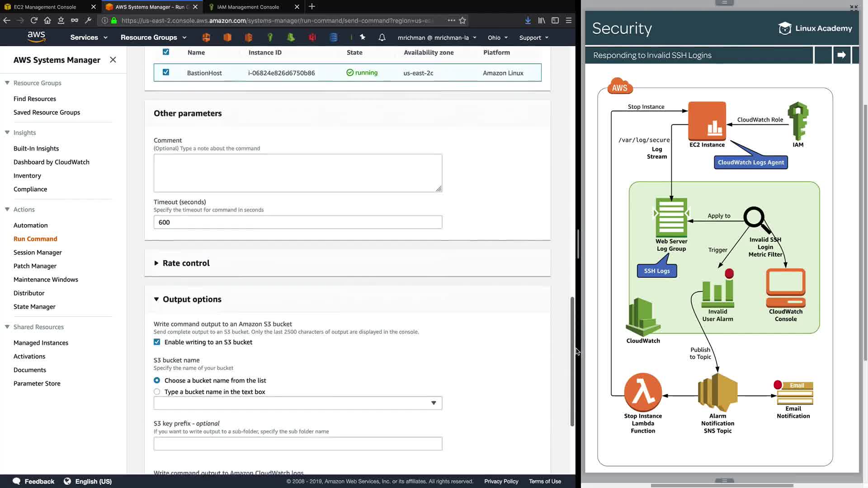Switch to the IAM Management Console tab
The image size is (868, 488).
[x=248, y=7]
